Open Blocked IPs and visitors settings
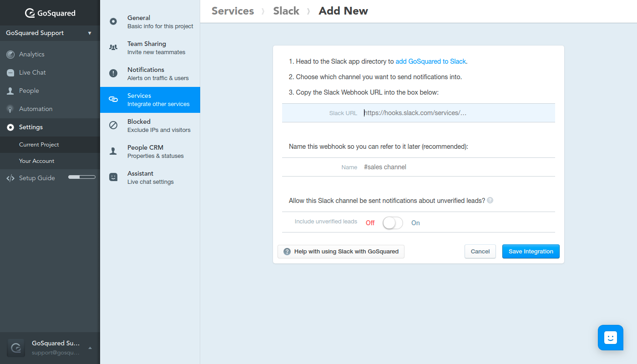This screenshot has height=364, width=637. point(150,126)
